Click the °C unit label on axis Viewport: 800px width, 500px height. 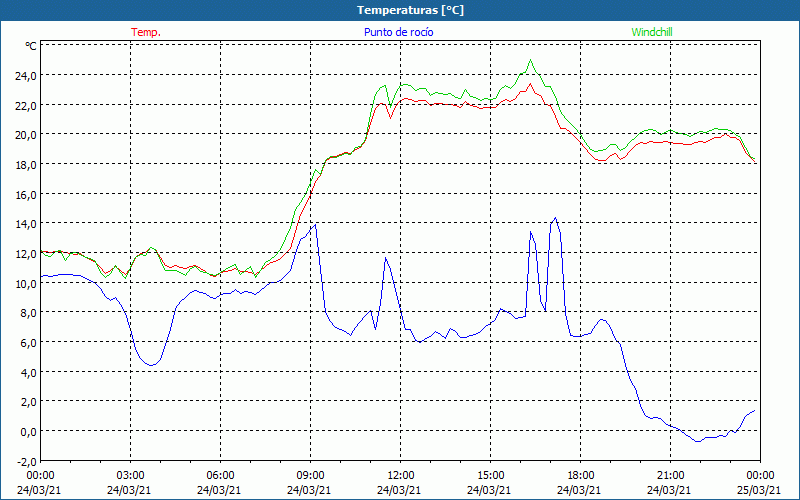coord(31,46)
